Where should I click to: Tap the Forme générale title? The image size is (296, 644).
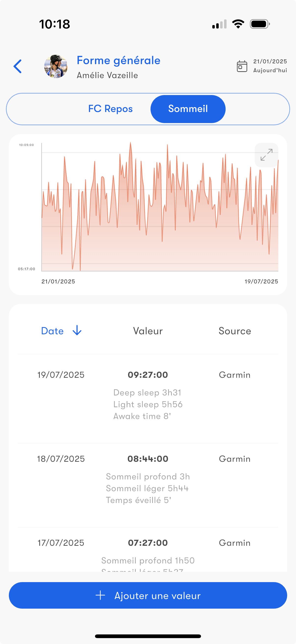pyautogui.click(x=118, y=60)
